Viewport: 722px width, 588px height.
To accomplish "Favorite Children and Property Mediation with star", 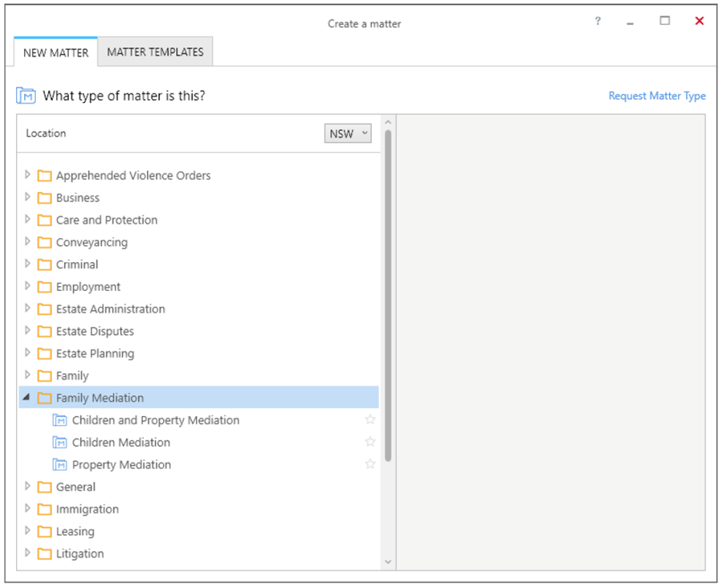I will click(370, 419).
